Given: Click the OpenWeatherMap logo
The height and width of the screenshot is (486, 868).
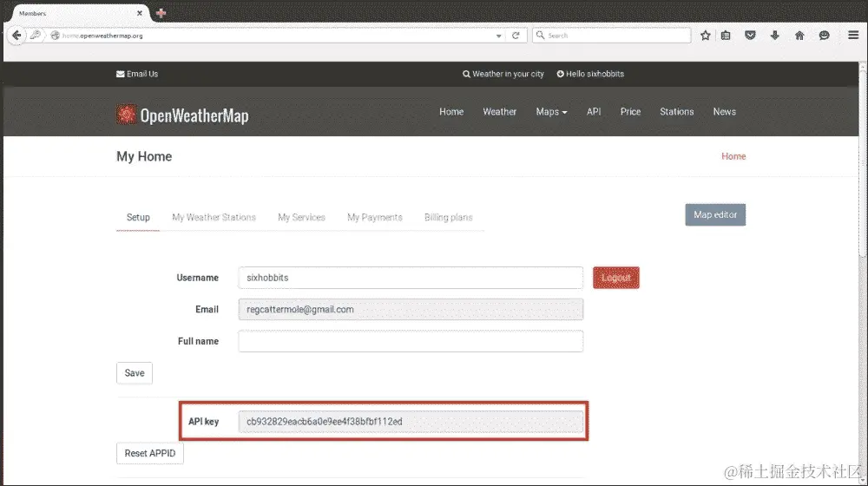Looking at the screenshot, I should [x=182, y=115].
